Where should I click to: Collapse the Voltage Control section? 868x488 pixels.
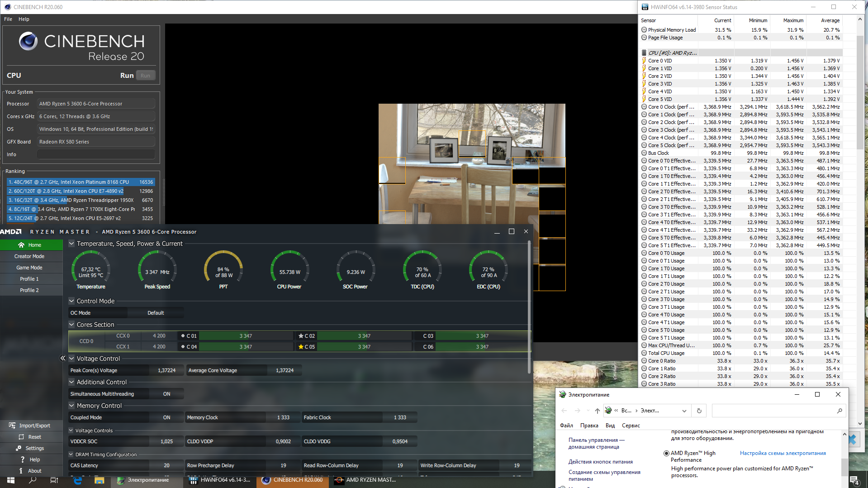tap(71, 358)
